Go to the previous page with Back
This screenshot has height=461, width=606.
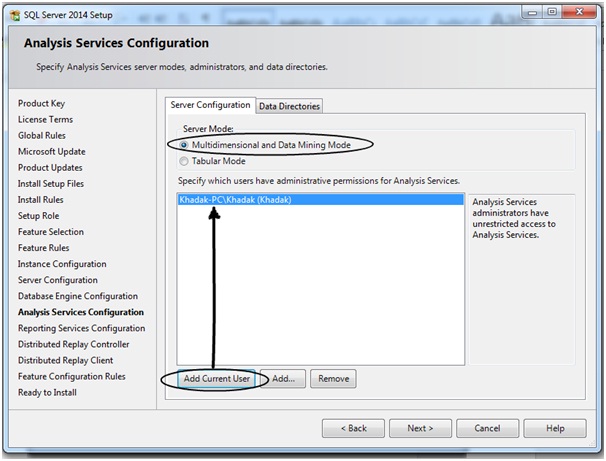tap(353, 428)
